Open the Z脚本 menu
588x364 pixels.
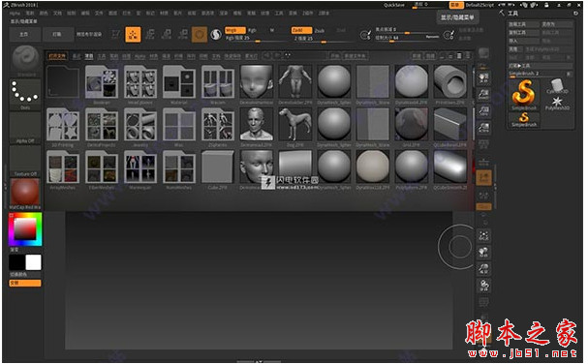click(324, 14)
